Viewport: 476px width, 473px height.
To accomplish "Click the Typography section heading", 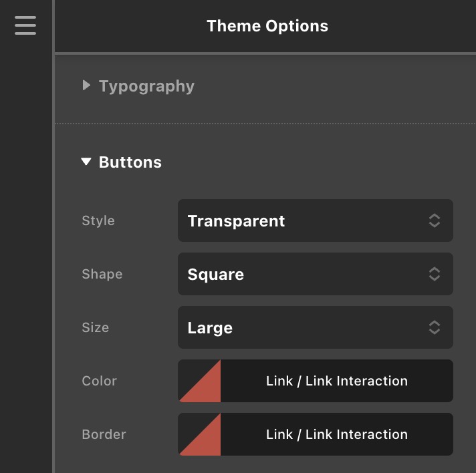I will pyautogui.click(x=146, y=86).
